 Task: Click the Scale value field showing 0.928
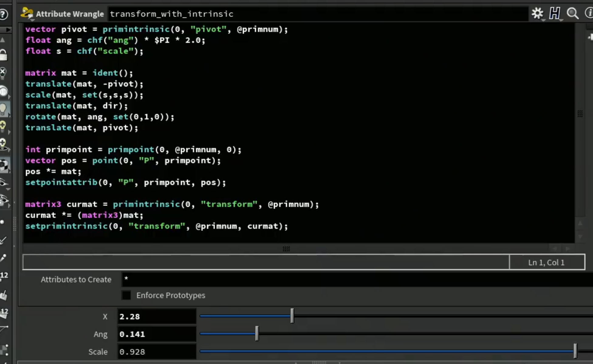[156, 352]
